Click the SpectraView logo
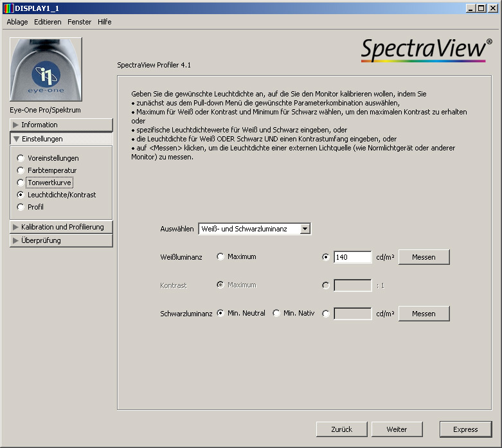The image size is (502, 448). [426, 50]
